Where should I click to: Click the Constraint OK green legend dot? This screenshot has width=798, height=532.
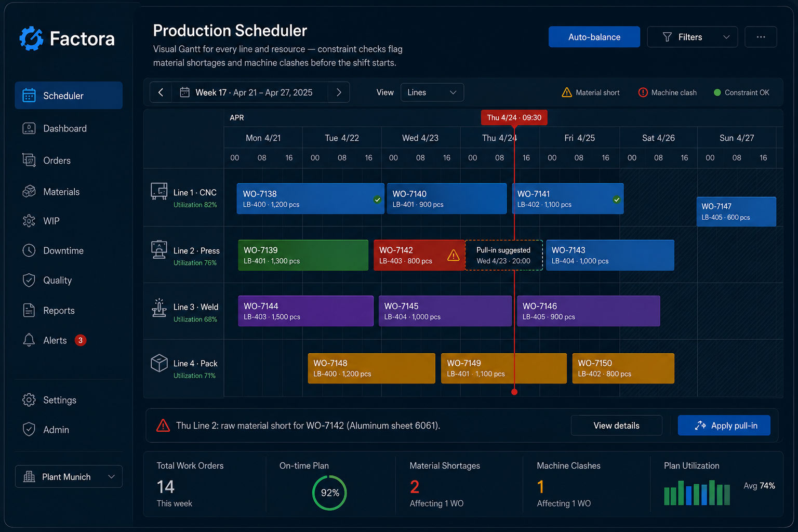click(x=717, y=92)
